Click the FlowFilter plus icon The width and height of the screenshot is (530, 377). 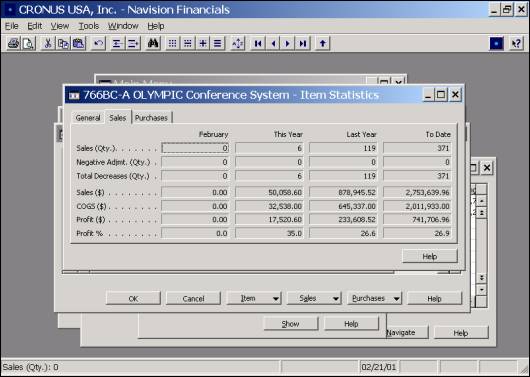click(x=203, y=44)
